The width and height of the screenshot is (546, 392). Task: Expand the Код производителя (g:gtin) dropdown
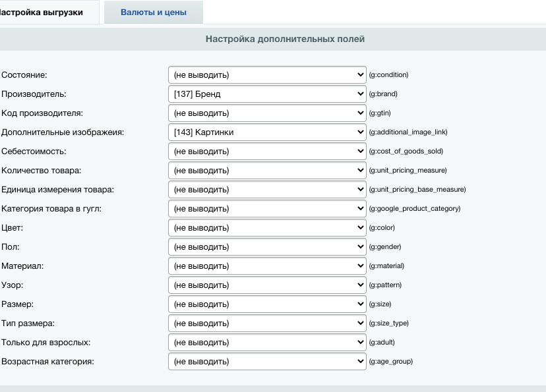click(x=267, y=113)
